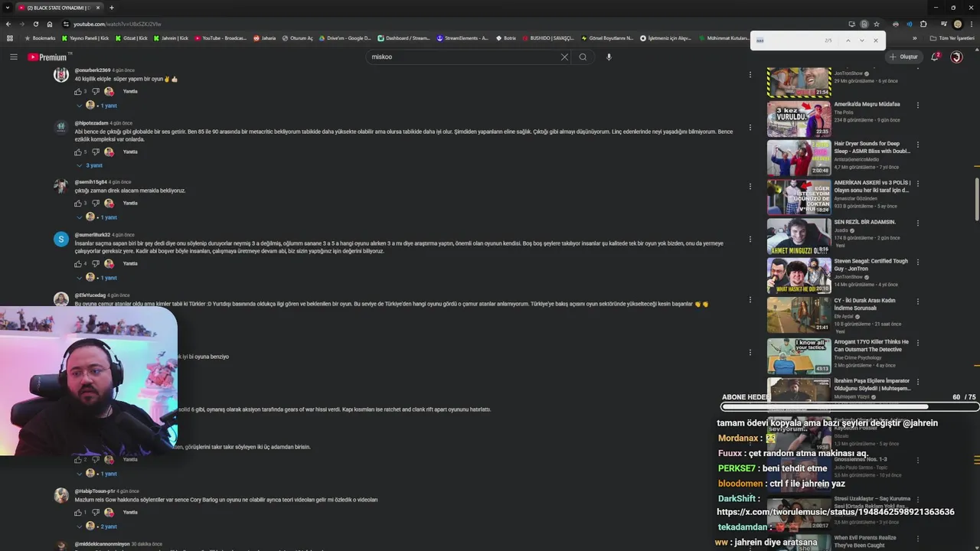Open options menu for hipotezadam comment
Screen dimensions: 980x551
[x=750, y=127]
